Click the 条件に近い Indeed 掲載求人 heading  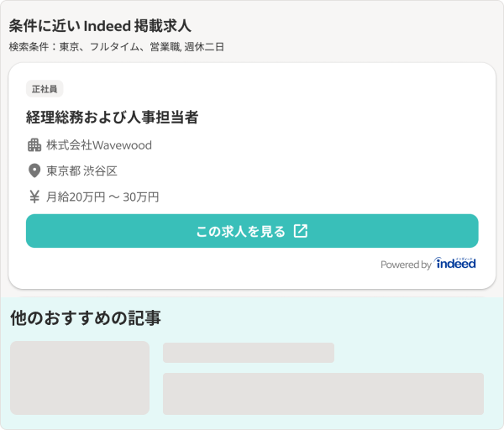point(100,26)
